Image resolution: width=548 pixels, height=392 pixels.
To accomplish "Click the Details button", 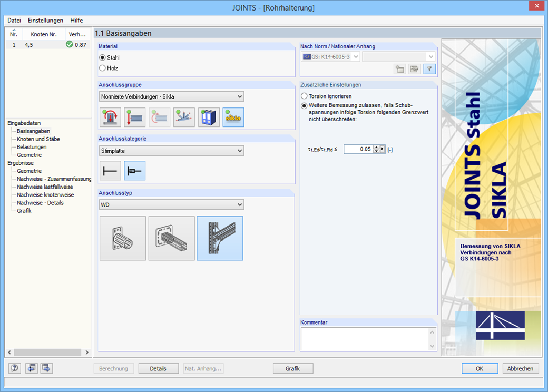I will (x=158, y=368).
